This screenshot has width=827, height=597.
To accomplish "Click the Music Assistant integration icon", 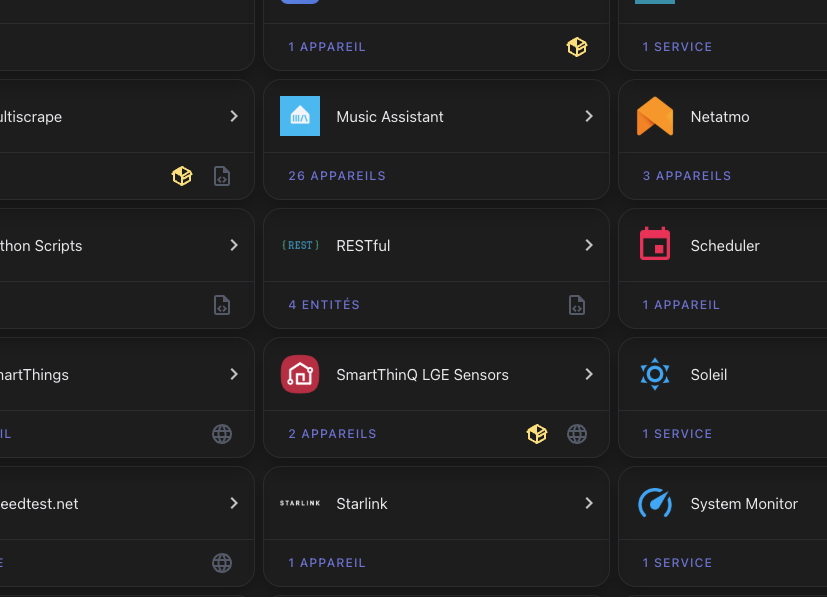I will tap(300, 117).
